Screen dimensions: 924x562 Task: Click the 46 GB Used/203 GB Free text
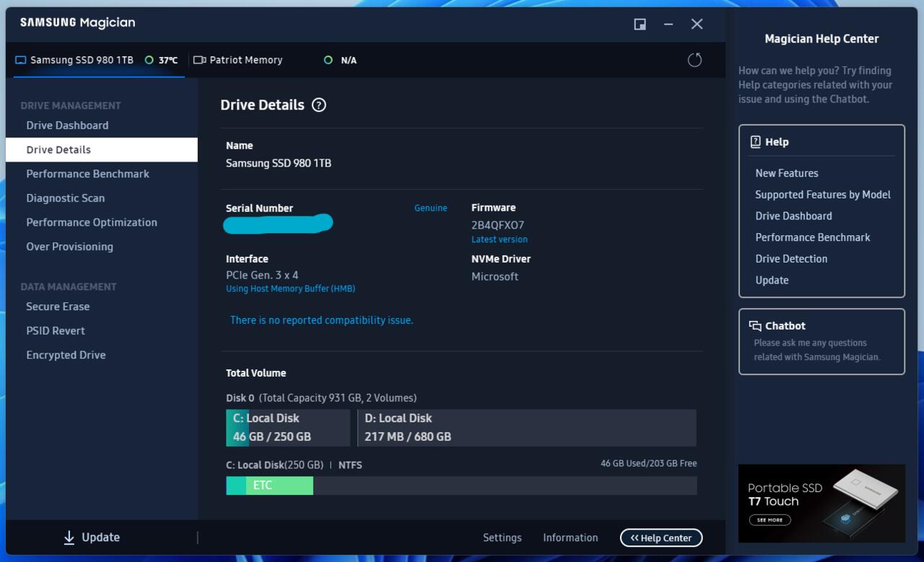(x=649, y=464)
